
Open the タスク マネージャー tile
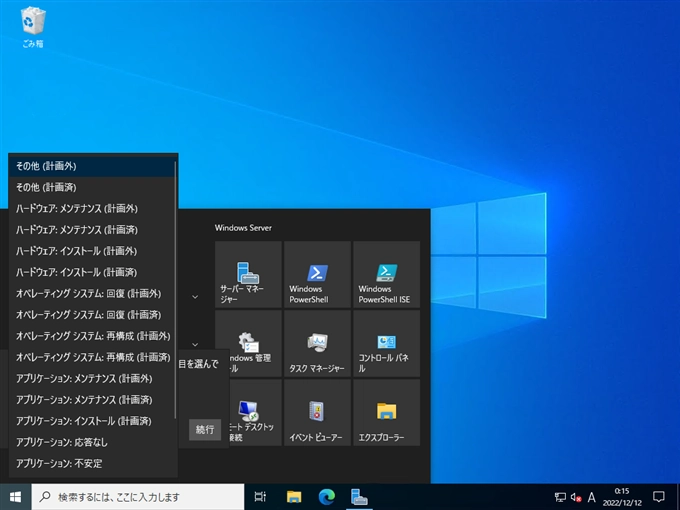317,343
